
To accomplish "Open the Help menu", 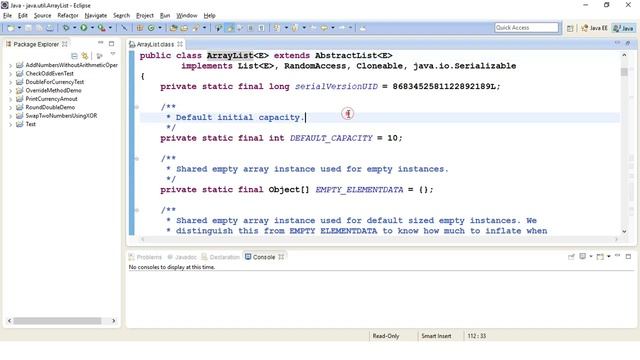I will pyautogui.click(x=209, y=16).
